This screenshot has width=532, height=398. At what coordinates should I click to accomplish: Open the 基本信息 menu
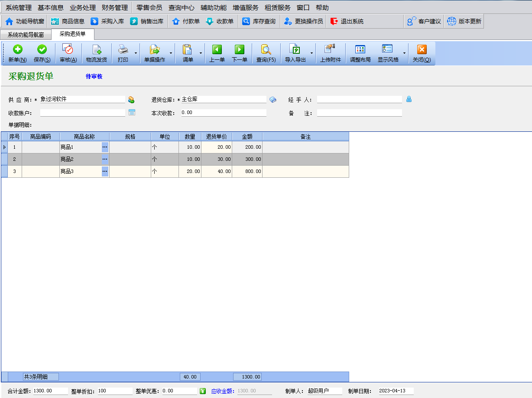point(51,8)
